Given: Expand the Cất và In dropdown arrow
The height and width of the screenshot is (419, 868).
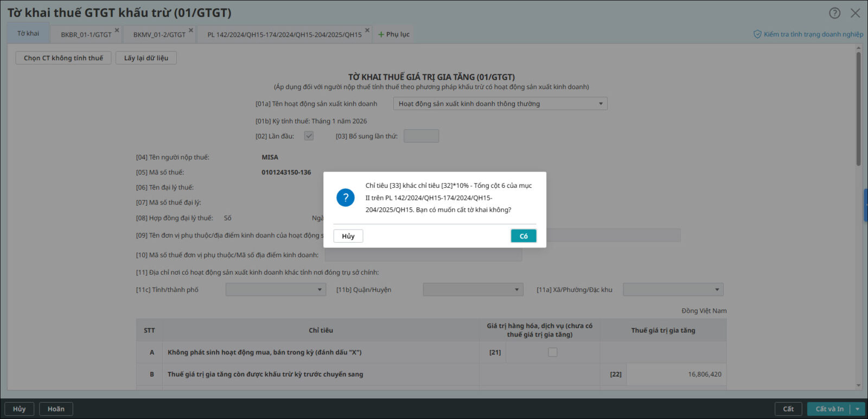Looking at the screenshot, I should click(x=858, y=409).
